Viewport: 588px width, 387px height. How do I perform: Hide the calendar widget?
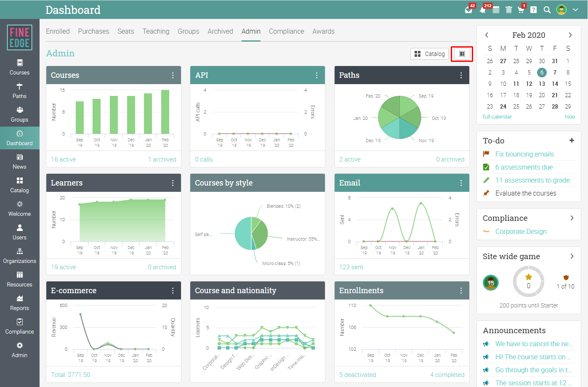pos(569,117)
